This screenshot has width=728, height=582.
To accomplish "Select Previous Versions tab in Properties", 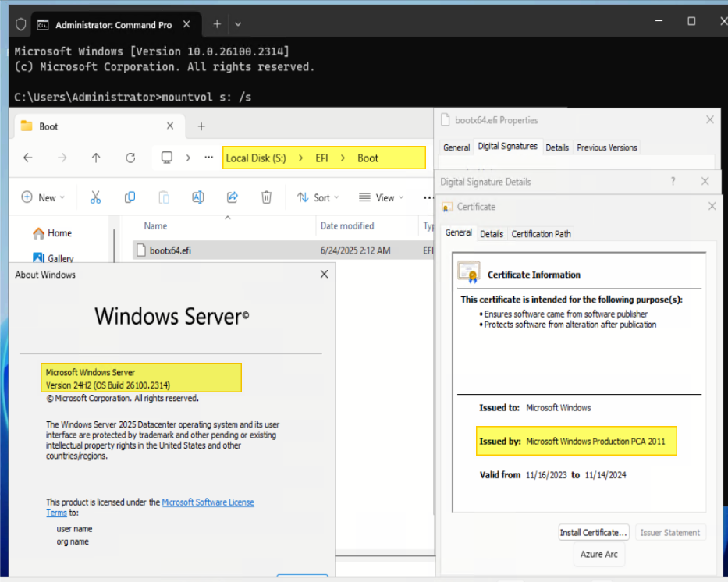I will coord(606,147).
